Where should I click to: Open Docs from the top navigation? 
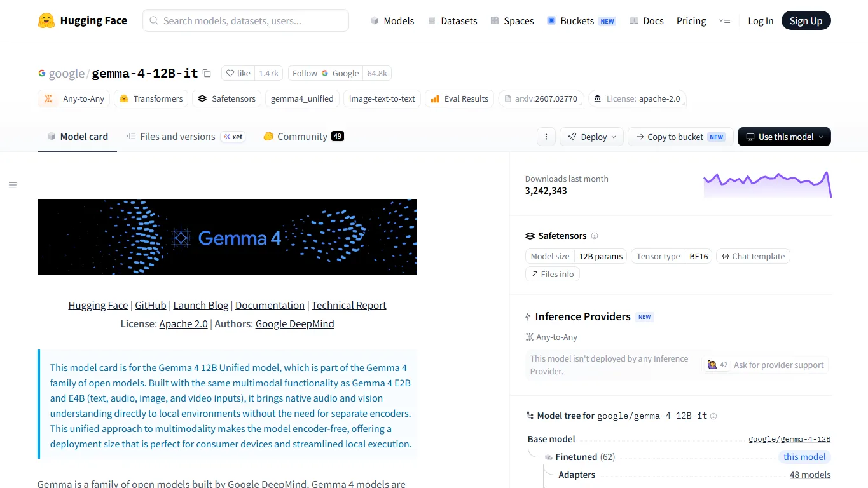647,20
